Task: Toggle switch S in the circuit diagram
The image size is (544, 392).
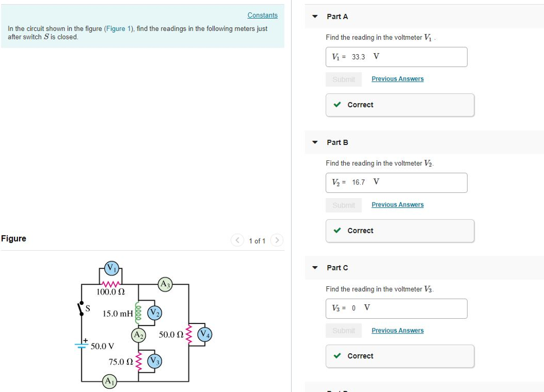Action: [x=81, y=310]
